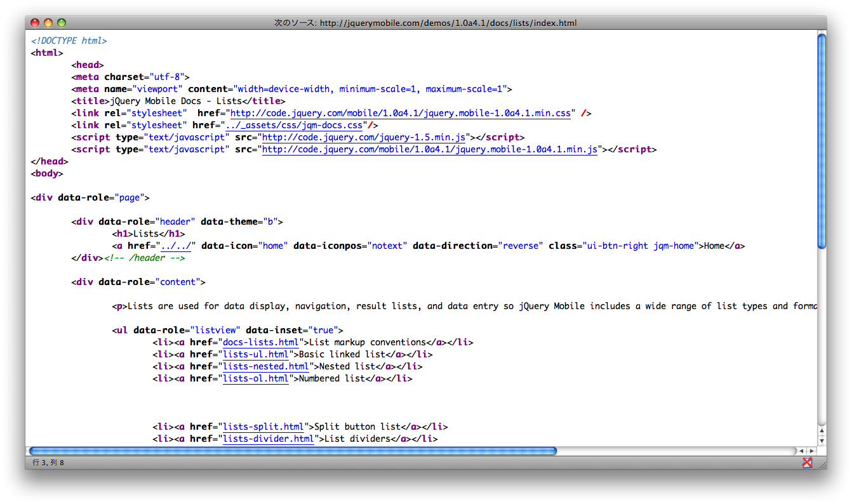The image size is (852, 504).
Task: Click the Numbered list text
Action: click(x=332, y=379)
